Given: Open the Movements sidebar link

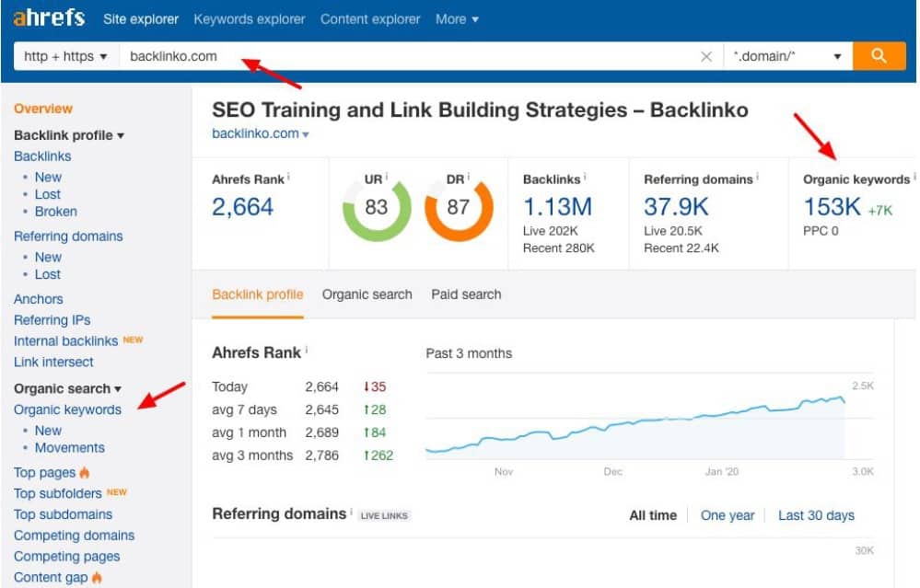Looking at the screenshot, I should 70,448.
